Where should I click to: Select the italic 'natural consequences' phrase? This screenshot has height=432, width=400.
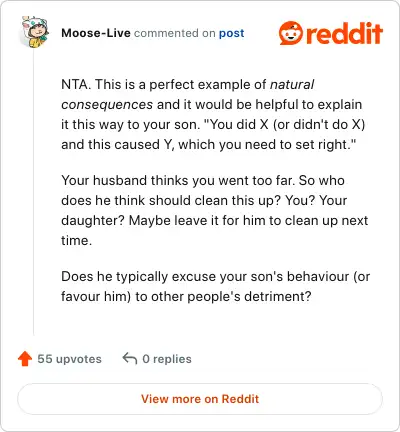(x=188, y=94)
